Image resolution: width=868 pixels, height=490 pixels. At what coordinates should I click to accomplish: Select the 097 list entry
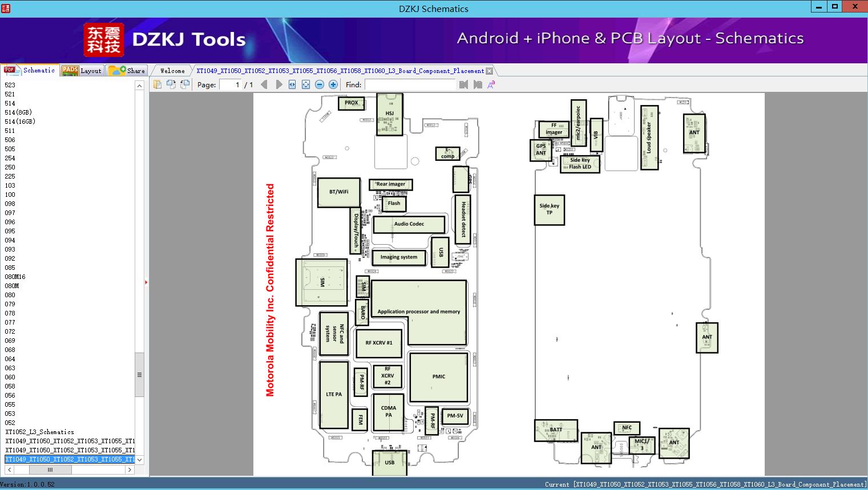tap(10, 213)
